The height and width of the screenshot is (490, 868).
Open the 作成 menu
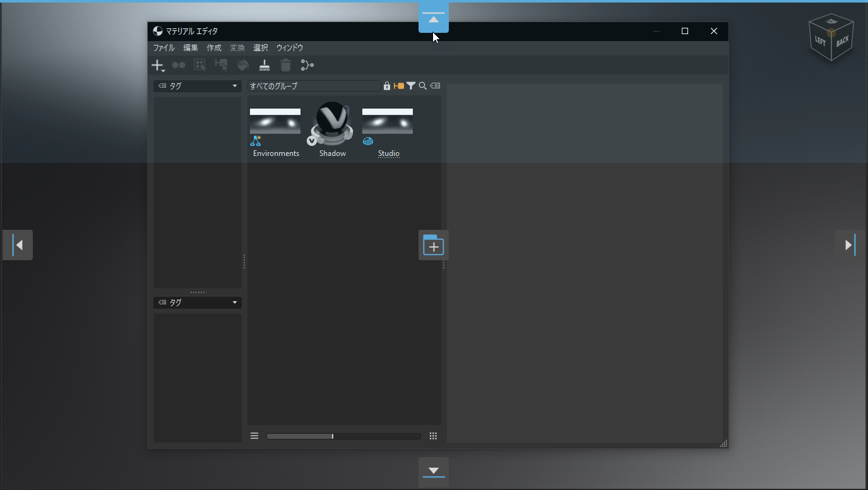(214, 48)
